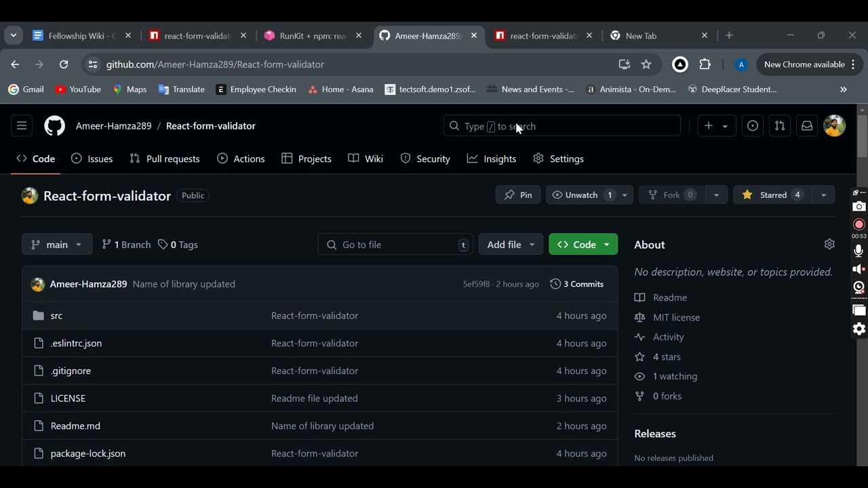Click the red record button in recorder
The height and width of the screenshot is (488, 868).
point(859,224)
